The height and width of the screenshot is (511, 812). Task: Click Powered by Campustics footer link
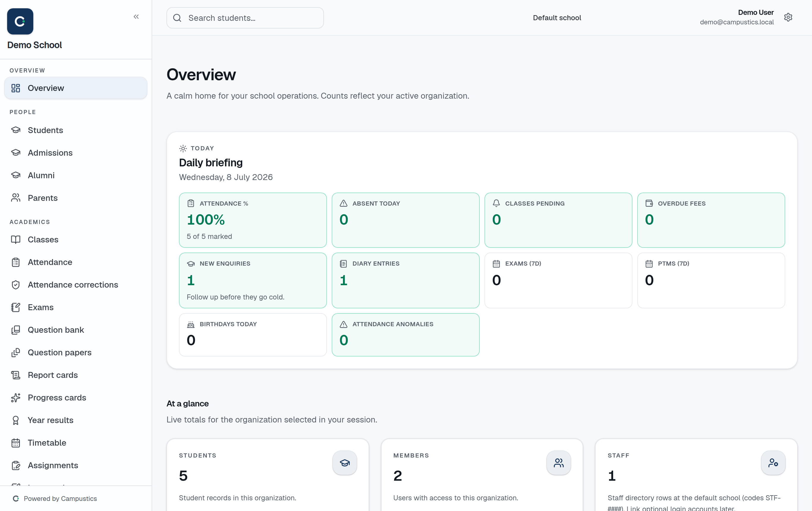click(55, 499)
